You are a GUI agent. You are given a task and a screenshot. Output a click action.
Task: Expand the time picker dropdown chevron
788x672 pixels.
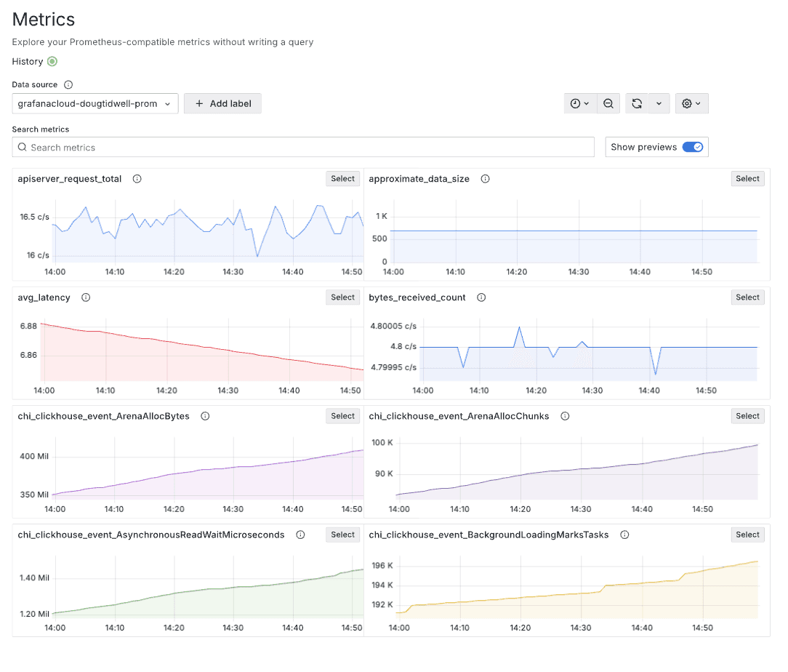[586, 103]
